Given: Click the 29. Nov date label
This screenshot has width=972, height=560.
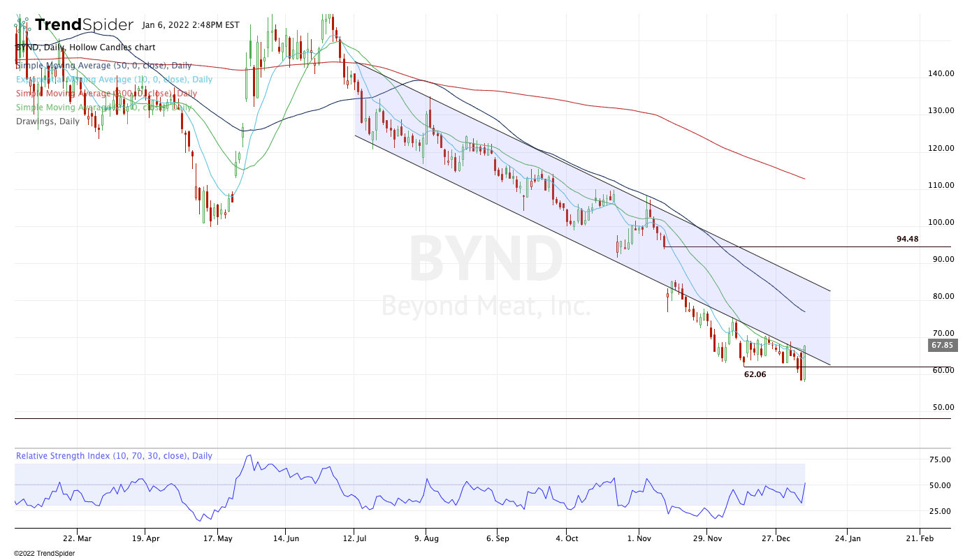Looking at the screenshot, I should [x=707, y=538].
